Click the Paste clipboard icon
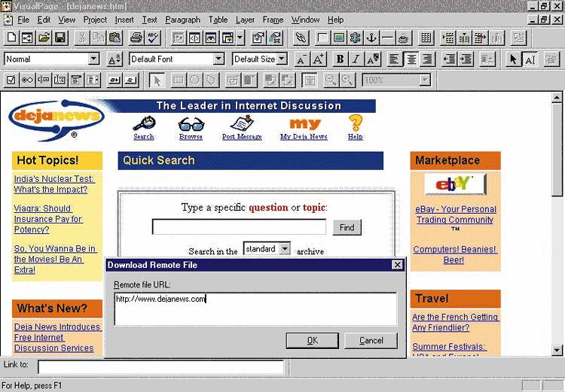The image size is (565, 392). point(115,38)
